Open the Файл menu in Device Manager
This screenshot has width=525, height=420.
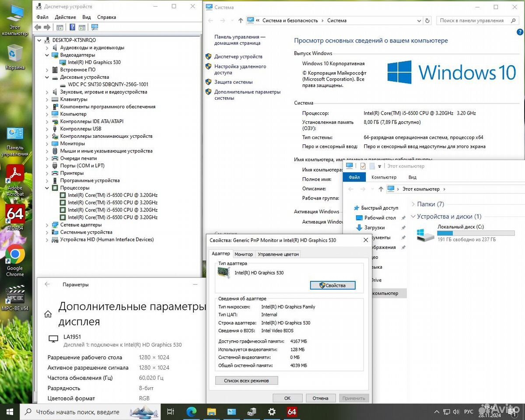pos(42,17)
